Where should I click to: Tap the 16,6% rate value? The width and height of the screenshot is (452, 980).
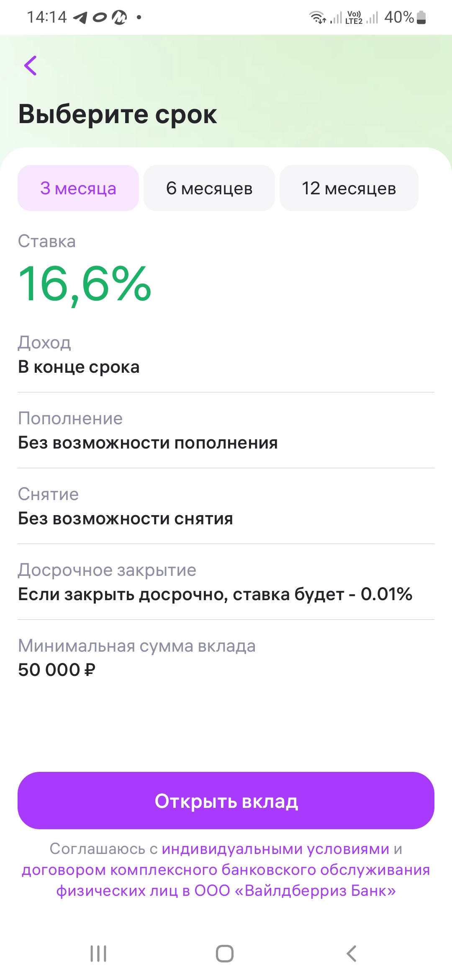pyautogui.click(x=85, y=284)
